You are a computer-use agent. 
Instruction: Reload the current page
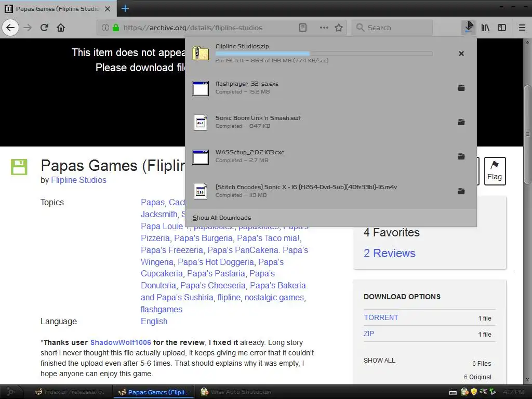pyautogui.click(x=44, y=28)
